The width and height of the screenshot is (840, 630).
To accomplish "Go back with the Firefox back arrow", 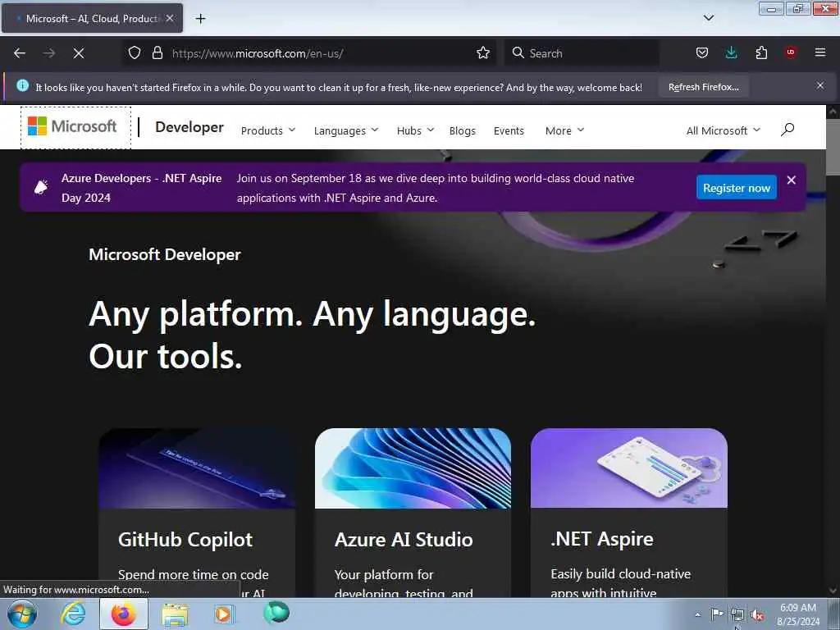I will click(x=20, y=53).
